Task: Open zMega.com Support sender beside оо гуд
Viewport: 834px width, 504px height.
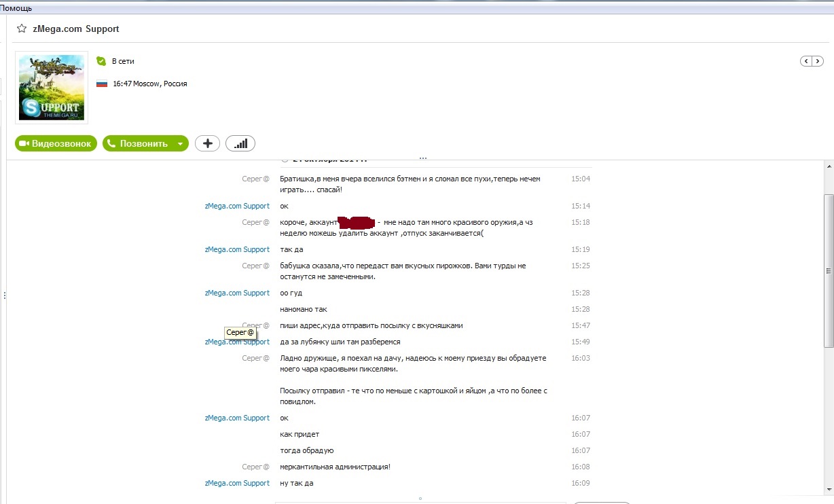Action: (237, 293)
